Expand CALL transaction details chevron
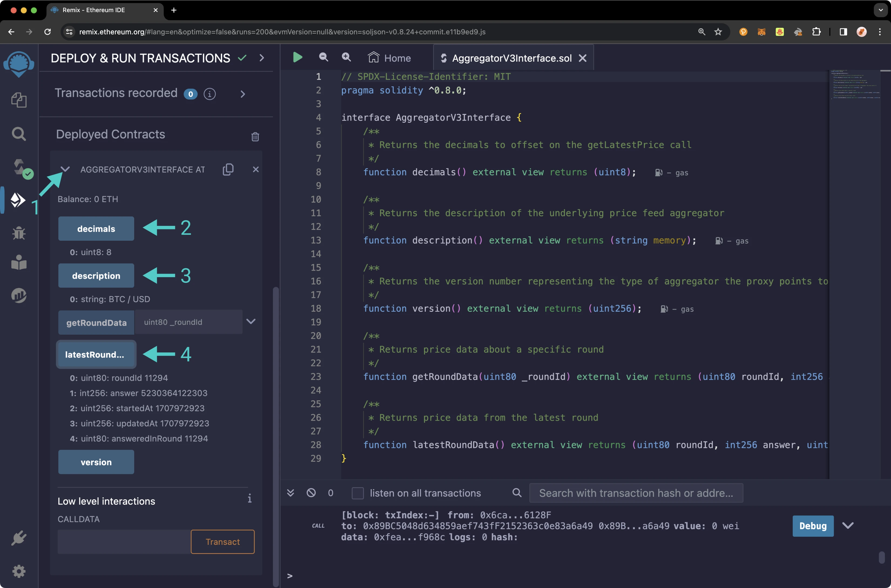891x588 pixels. click(848, 525)
